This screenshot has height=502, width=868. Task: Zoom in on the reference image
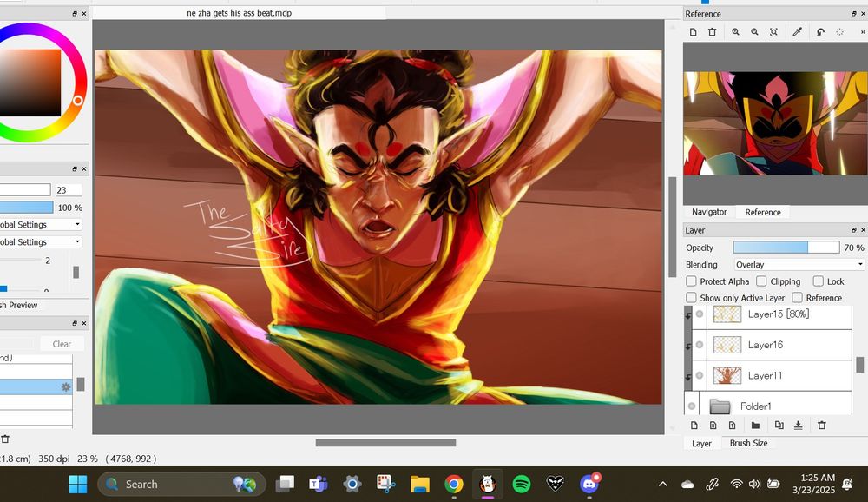(735, 32)
